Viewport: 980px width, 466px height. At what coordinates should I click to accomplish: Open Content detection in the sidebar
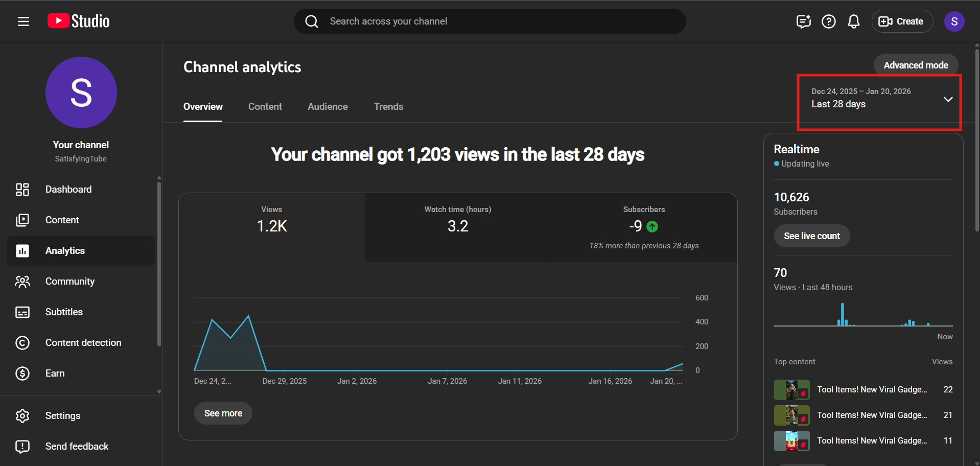(83, 343)
